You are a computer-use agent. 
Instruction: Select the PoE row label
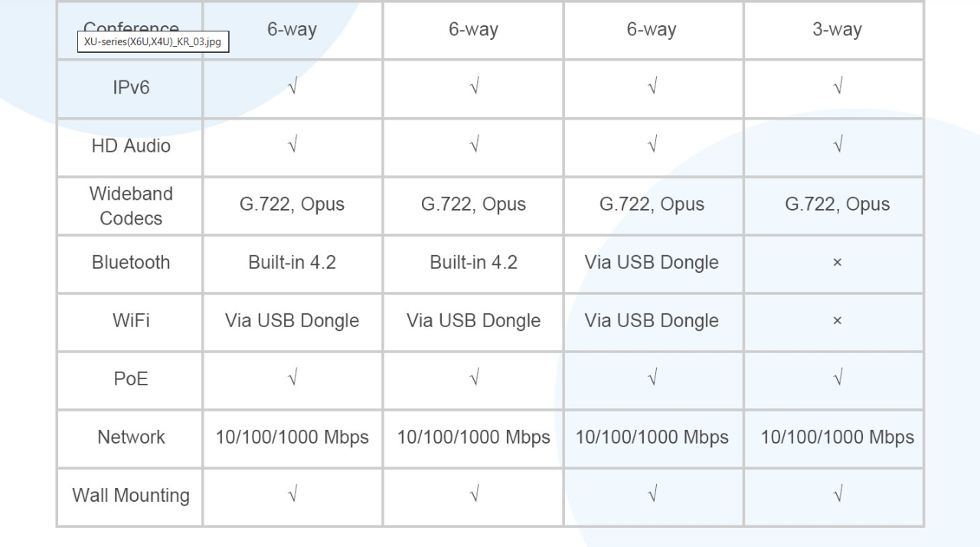(131, 378)
